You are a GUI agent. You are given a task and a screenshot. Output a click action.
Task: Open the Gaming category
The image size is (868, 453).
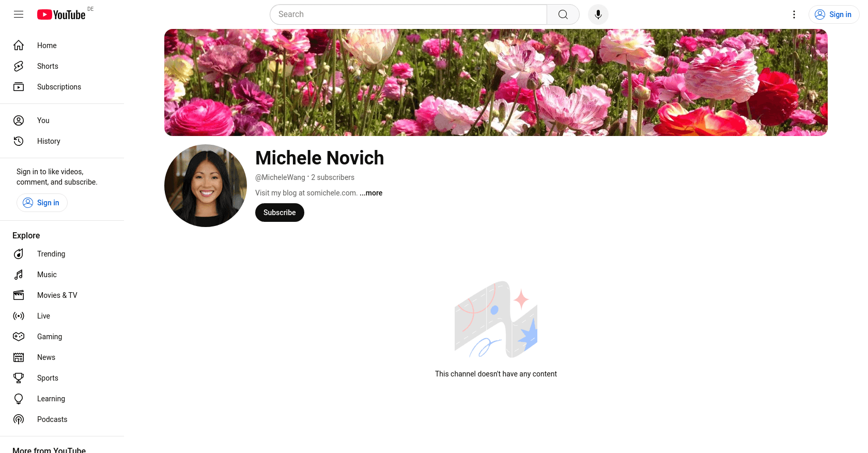50,337
